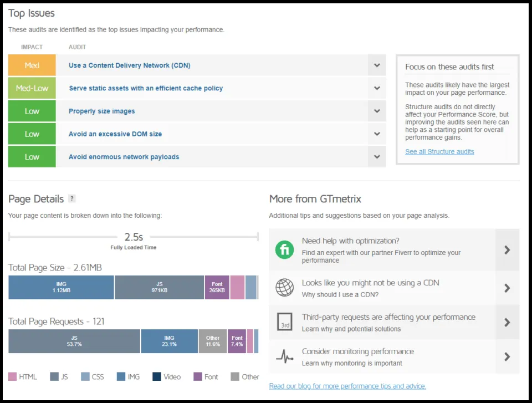Click the Video legend swatch
The image size is (532, 403).
(157, 376)
